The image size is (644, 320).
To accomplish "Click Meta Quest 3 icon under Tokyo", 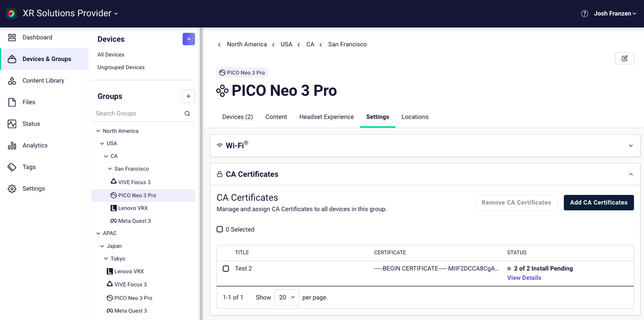I will 110,311.
